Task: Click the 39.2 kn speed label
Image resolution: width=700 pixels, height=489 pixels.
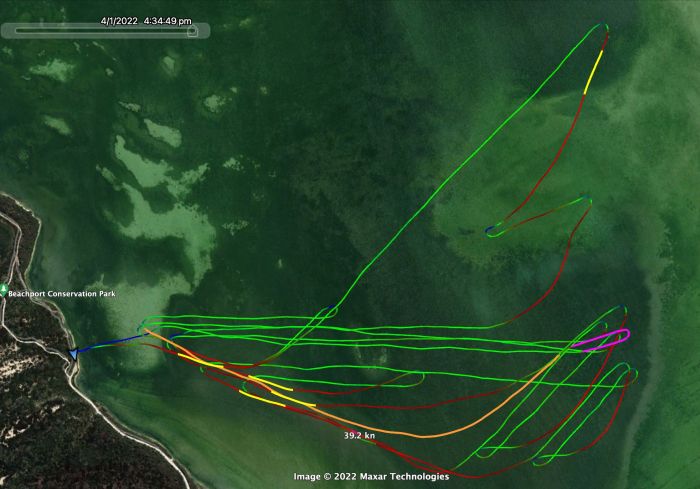Action: pos(359,435)
